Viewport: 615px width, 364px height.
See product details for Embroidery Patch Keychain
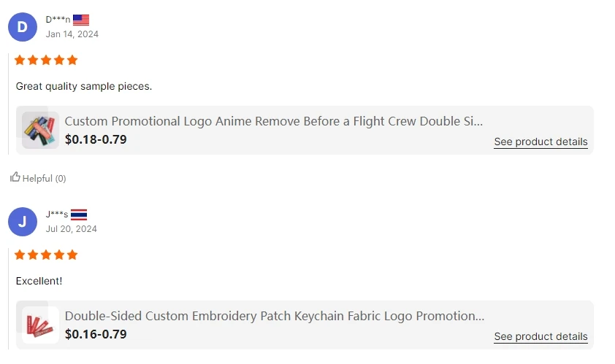[x=540, y=336]
